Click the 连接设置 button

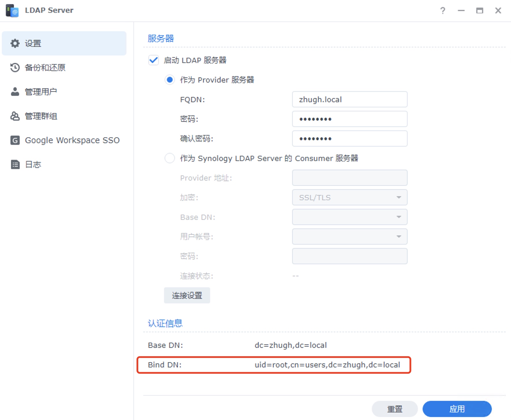[187, 295]
